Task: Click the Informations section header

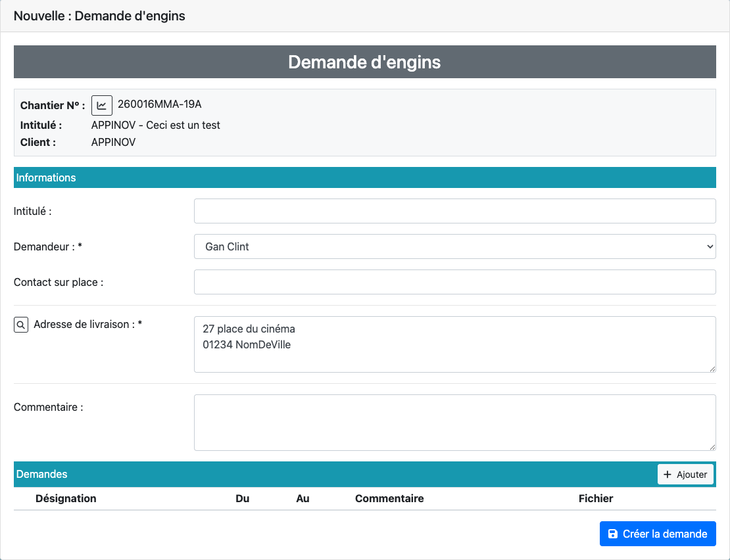Action: [46, 177]
